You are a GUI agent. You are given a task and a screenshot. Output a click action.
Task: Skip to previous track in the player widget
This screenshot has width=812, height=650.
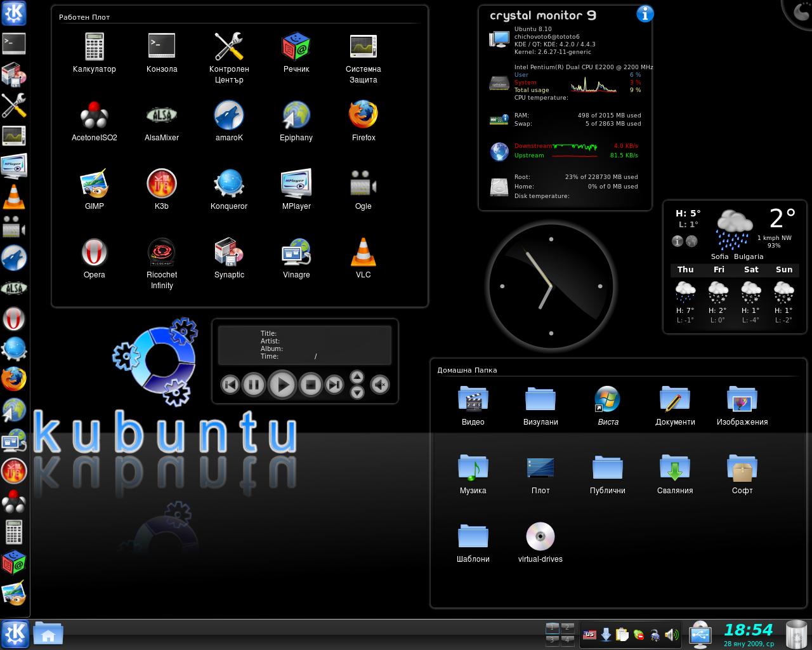[x=230, y=384]
